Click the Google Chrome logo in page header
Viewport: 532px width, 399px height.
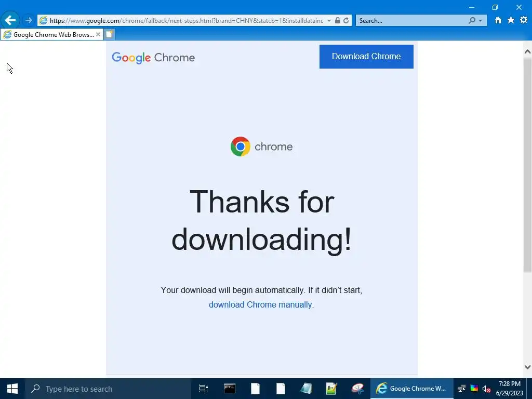pos(153,57)
